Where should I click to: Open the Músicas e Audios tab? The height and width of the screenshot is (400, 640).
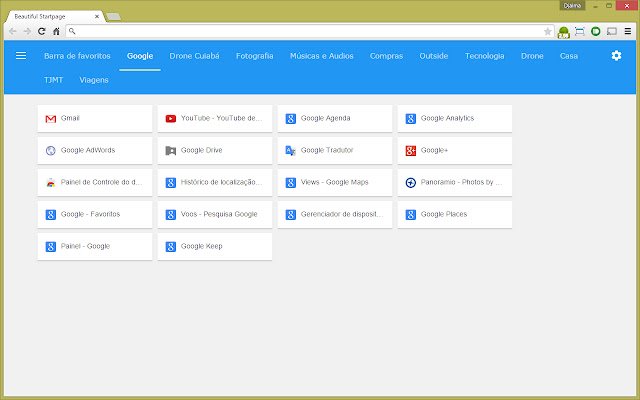coord(322,56)
